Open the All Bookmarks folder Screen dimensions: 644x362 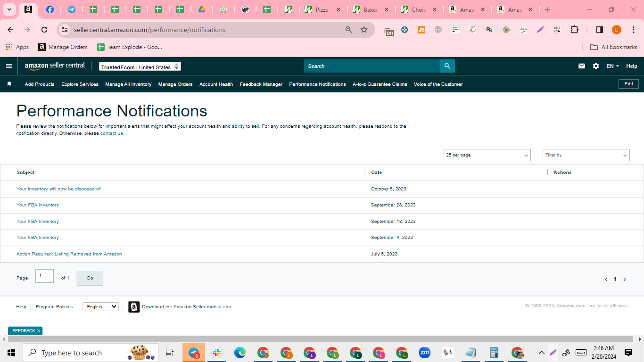click(614, 47)
